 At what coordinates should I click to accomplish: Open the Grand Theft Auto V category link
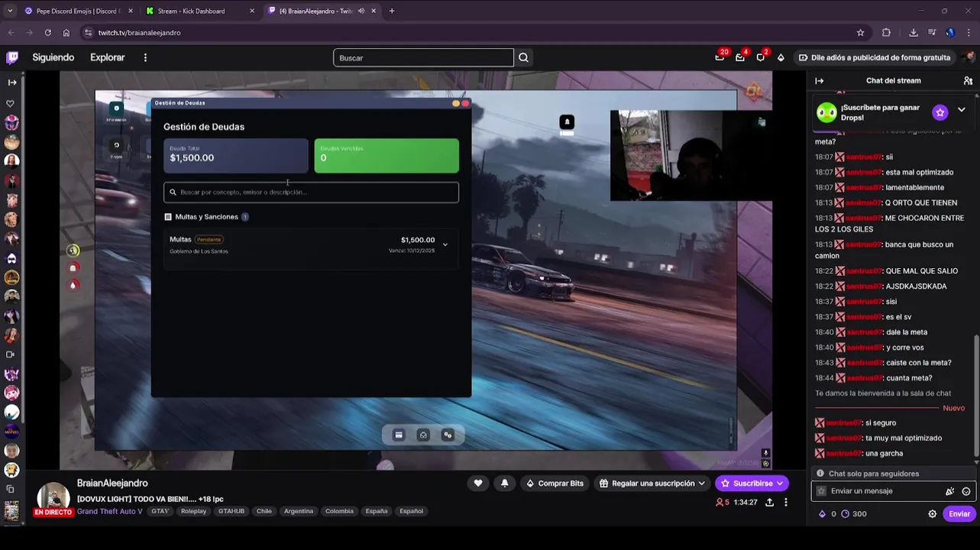coord(109,511)
